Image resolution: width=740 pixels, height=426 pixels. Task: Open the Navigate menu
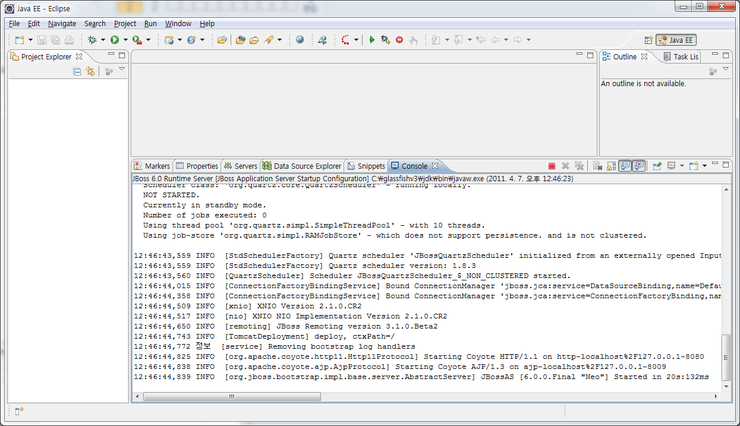[62, 24]
